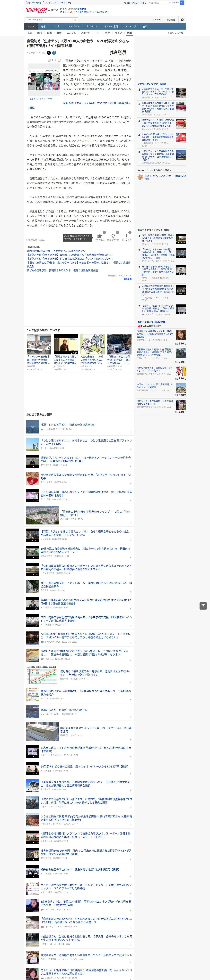Image resolution: width=210 pixels, height=980 pixels.
Task: Open the settings gear icon
Action: pyautogui.click(x=182, y=20)
